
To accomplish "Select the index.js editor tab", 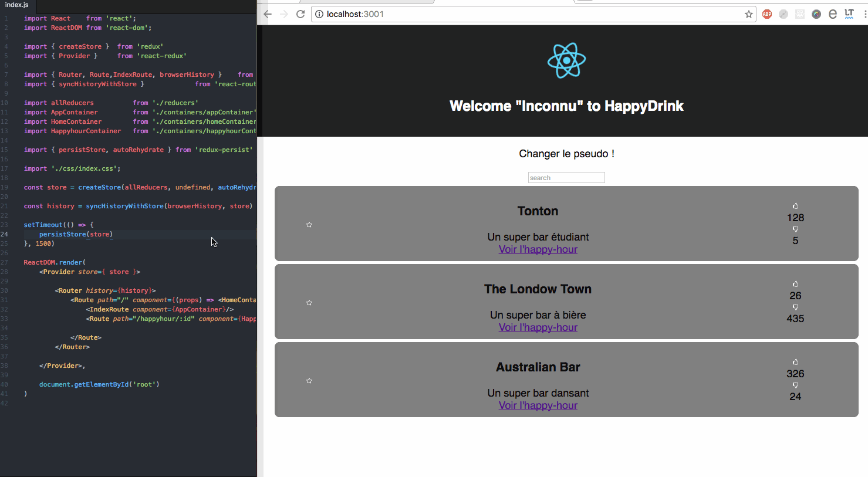I will (17, 5).
